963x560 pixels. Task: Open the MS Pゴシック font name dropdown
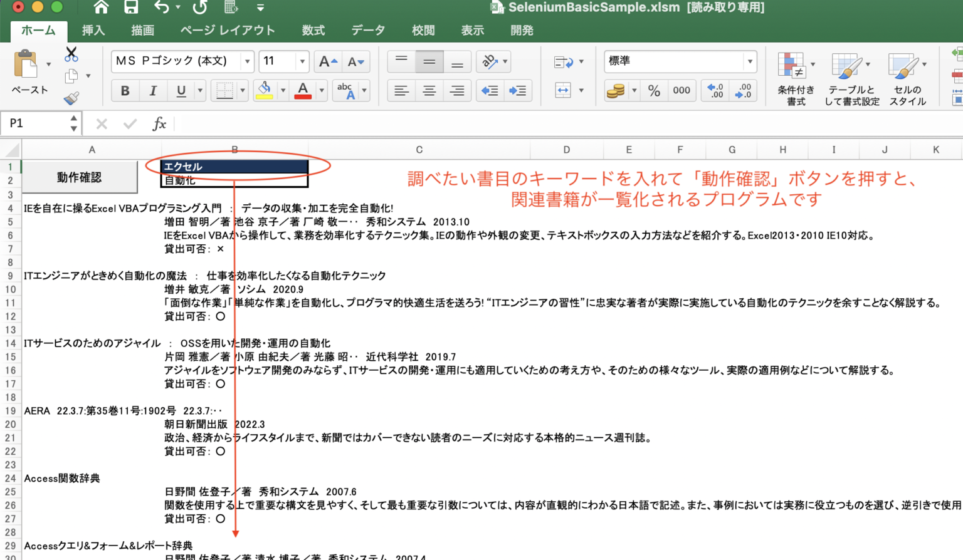coord(247,61)
